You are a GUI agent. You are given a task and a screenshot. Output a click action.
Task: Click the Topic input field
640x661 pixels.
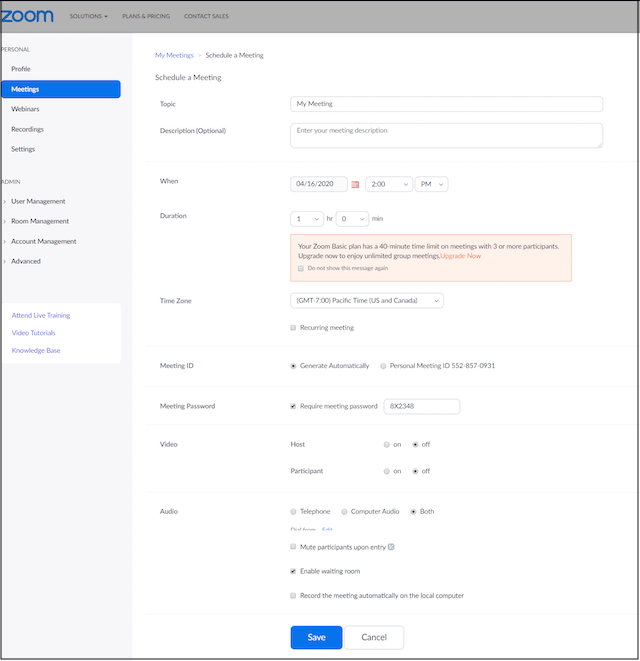[x=446, y=104]
